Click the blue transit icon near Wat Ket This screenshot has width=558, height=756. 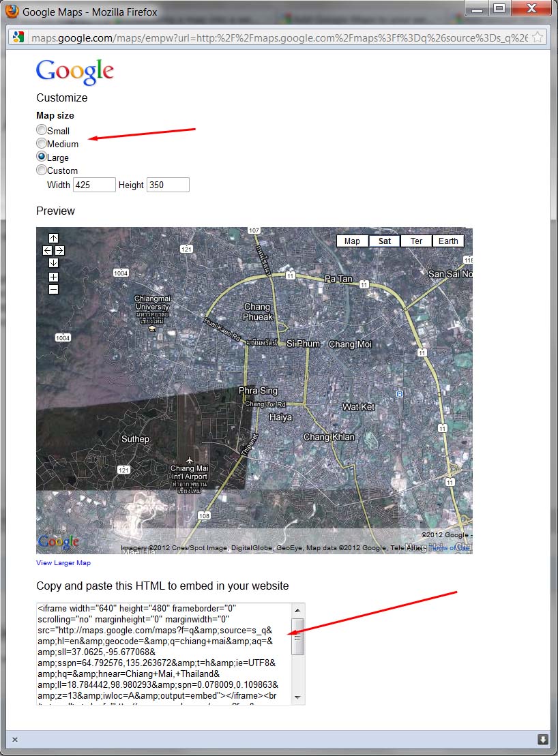tap(399, 394)
